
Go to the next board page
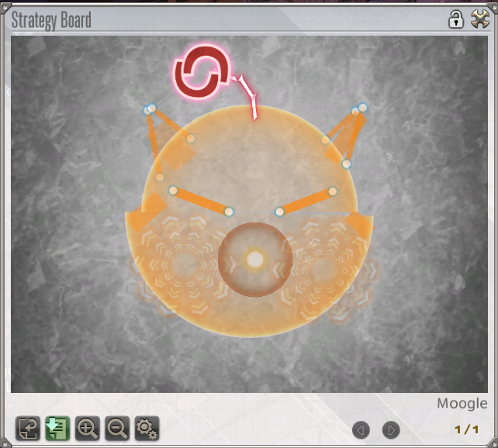click(391, 430)
